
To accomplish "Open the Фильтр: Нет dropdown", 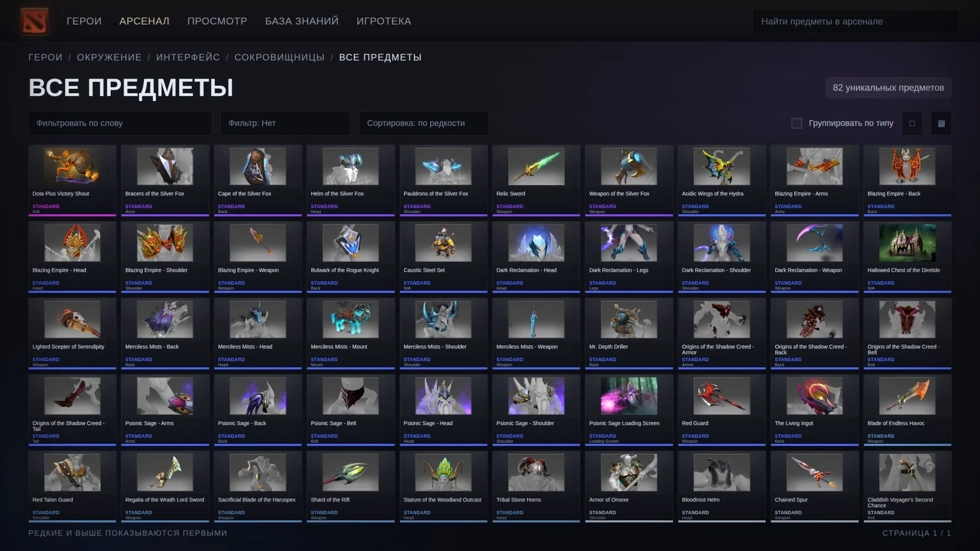I will pyautogui.click(x=285, y=123).
